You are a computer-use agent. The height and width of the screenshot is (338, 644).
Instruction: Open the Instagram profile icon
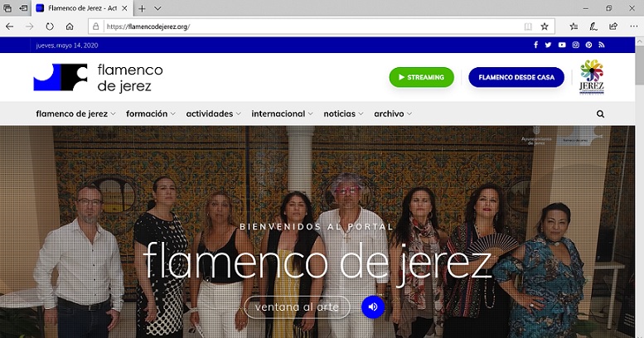575,45
